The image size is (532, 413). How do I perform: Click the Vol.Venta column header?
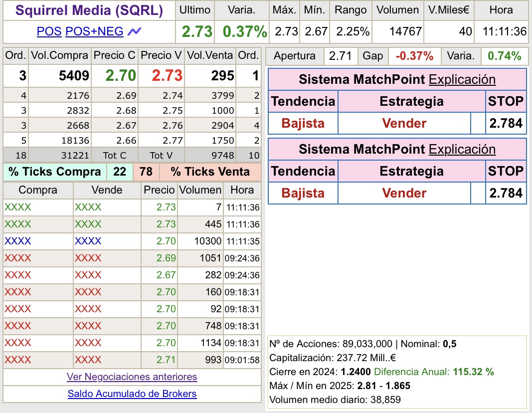(210, 55)
